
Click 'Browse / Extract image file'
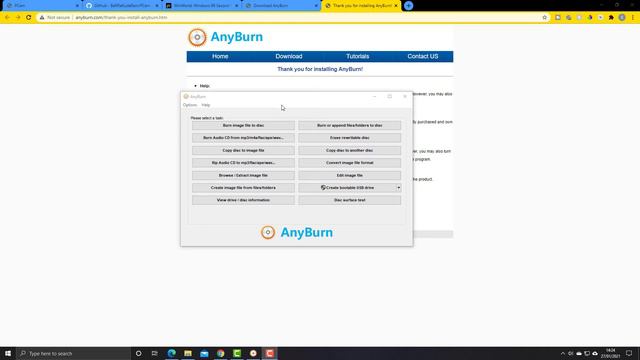(x=243, y=175)
